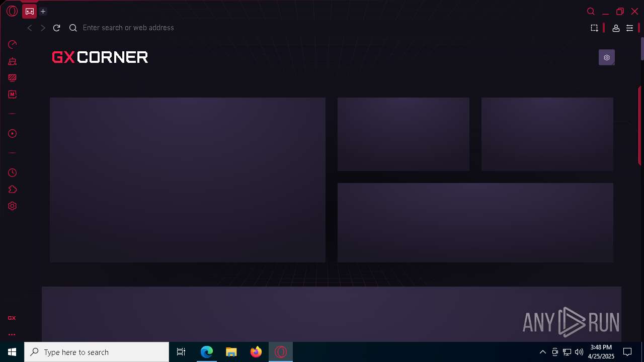Launch Microsoft Edge from taskbar

point(207,352)
